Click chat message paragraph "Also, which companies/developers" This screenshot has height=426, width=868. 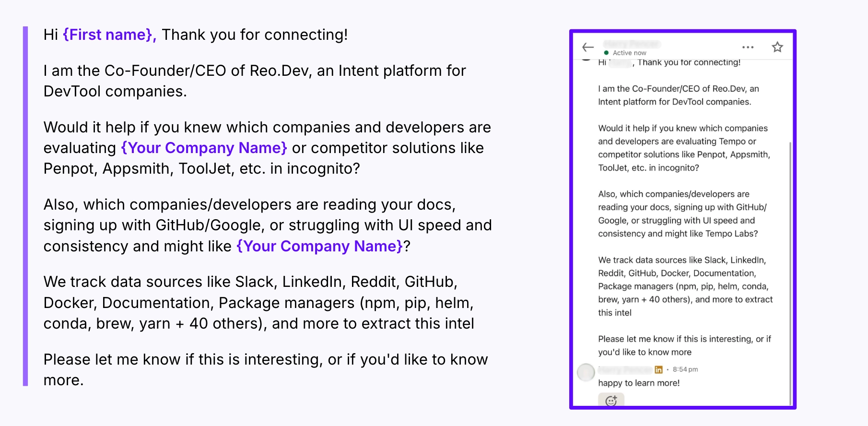(682, 213)
